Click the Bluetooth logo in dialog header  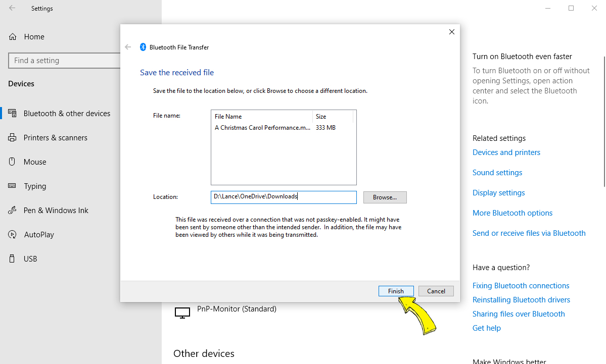pos(143,47)
